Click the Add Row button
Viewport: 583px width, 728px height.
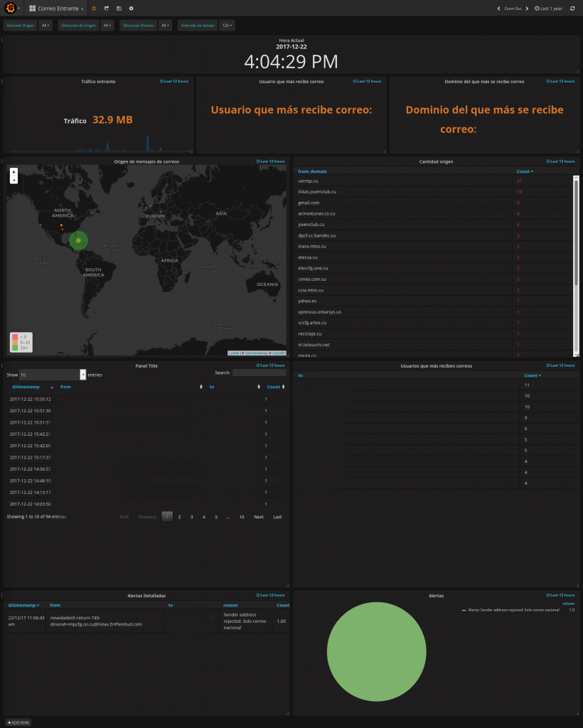click(x=18, y=722)
